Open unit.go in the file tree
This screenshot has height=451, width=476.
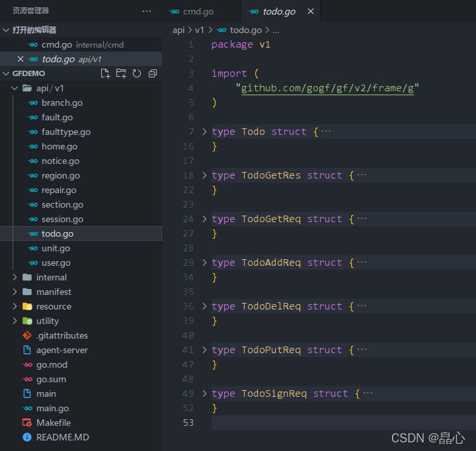[x=81, y=249]
